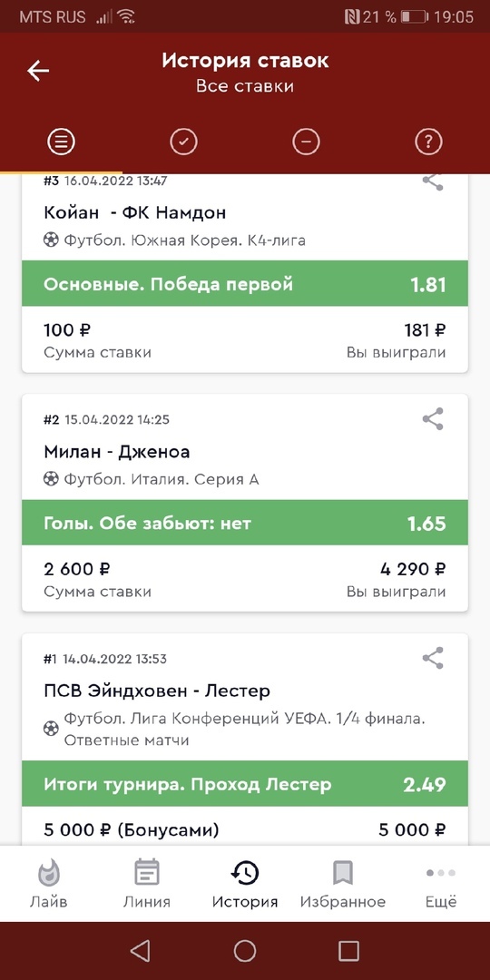
Task: Open the Лайв flame tab
Action: [x=49, y=884]
